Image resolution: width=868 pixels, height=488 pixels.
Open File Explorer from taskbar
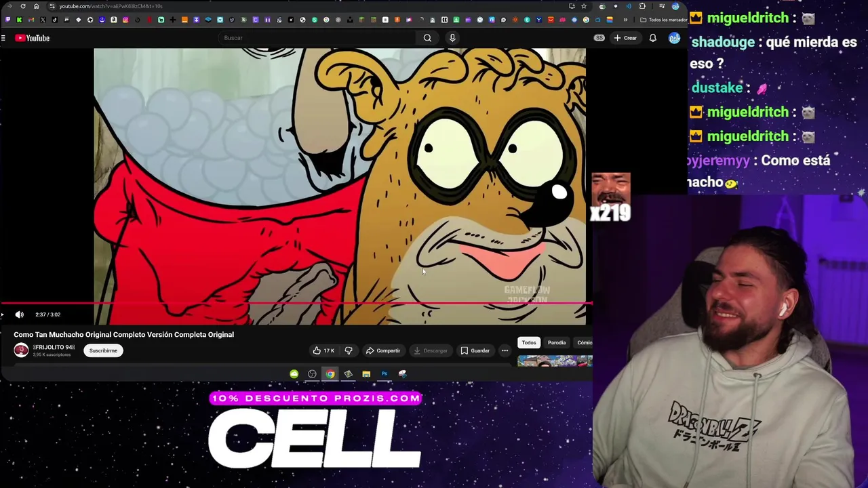coord(366,373)
